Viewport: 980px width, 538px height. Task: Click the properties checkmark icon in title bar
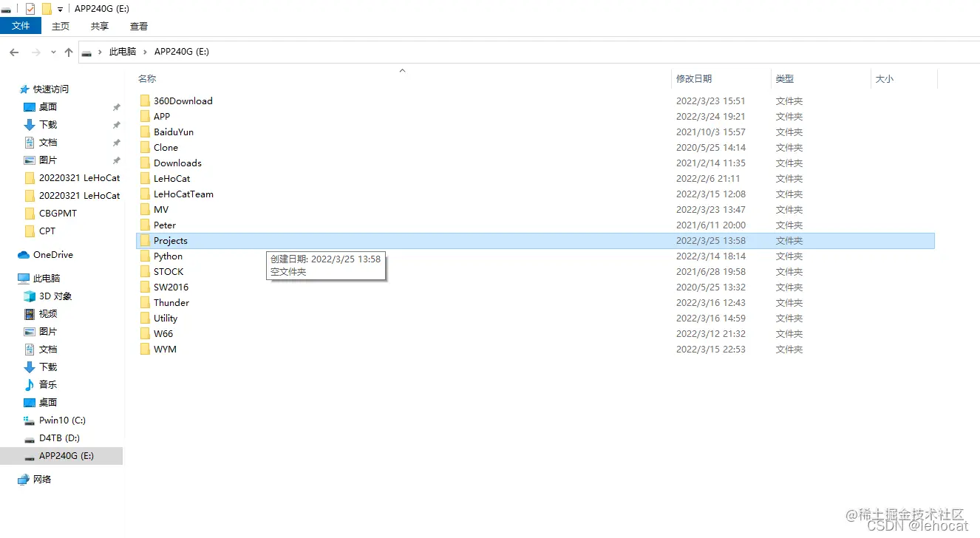30,9
